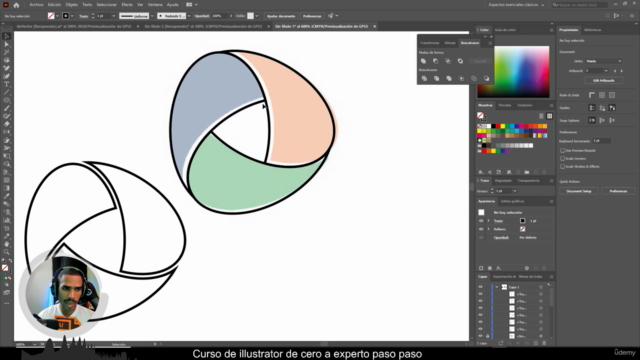The height and width of the screenshot is (360, 640).
Task: Click the Minus Back pathfinder icon
Action: point(486,78)
